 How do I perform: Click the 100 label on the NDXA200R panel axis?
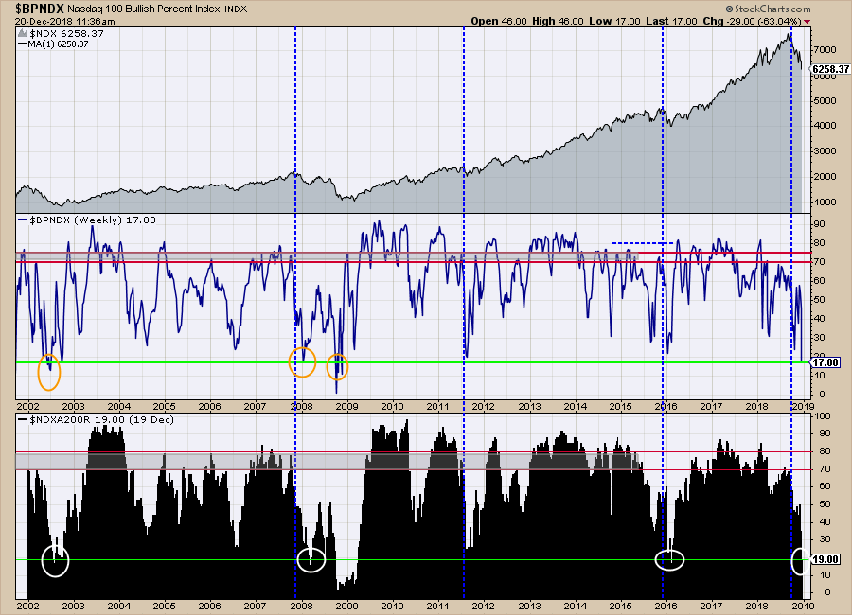[823, 416]
